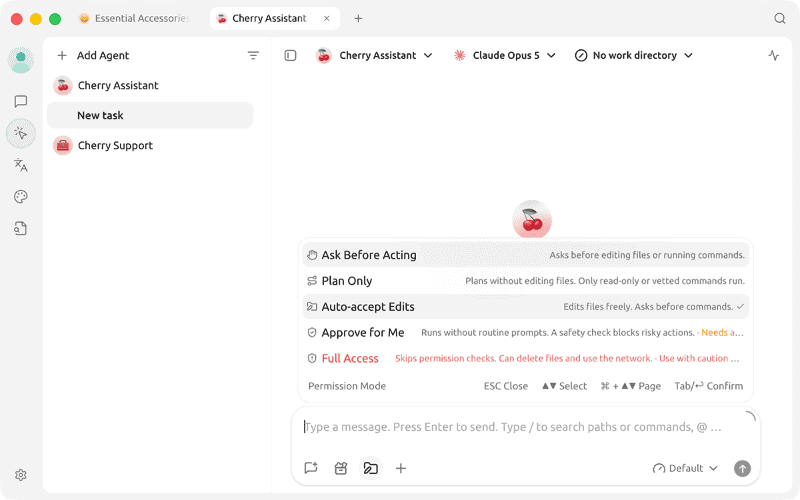Click the ESC Close hint
This screenshot has width=800, height=500.
[x=506, y=386]
